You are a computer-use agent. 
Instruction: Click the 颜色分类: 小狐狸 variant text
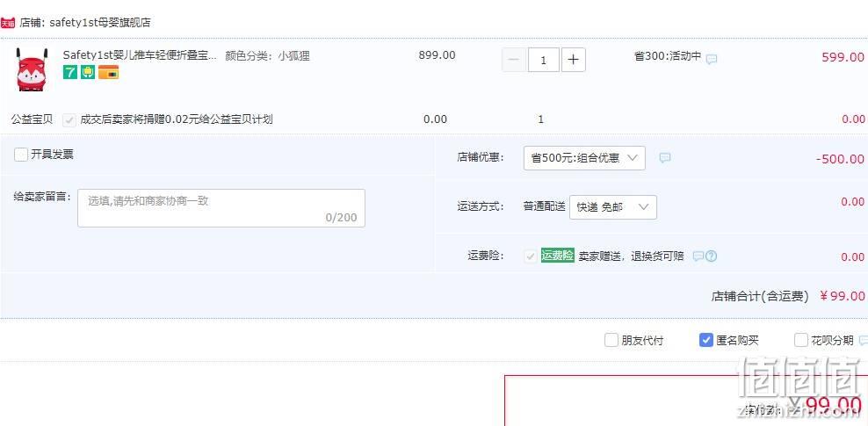tap(267, 56)
